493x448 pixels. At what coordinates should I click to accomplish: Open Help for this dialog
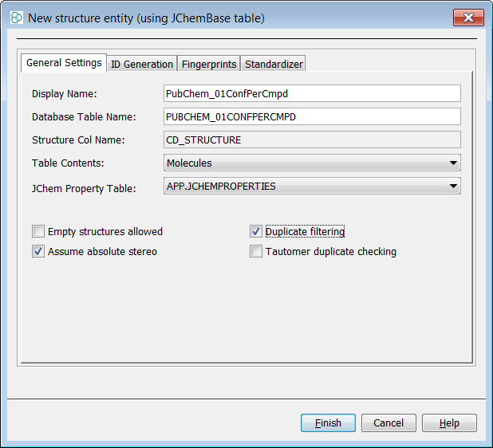[449, 423]
